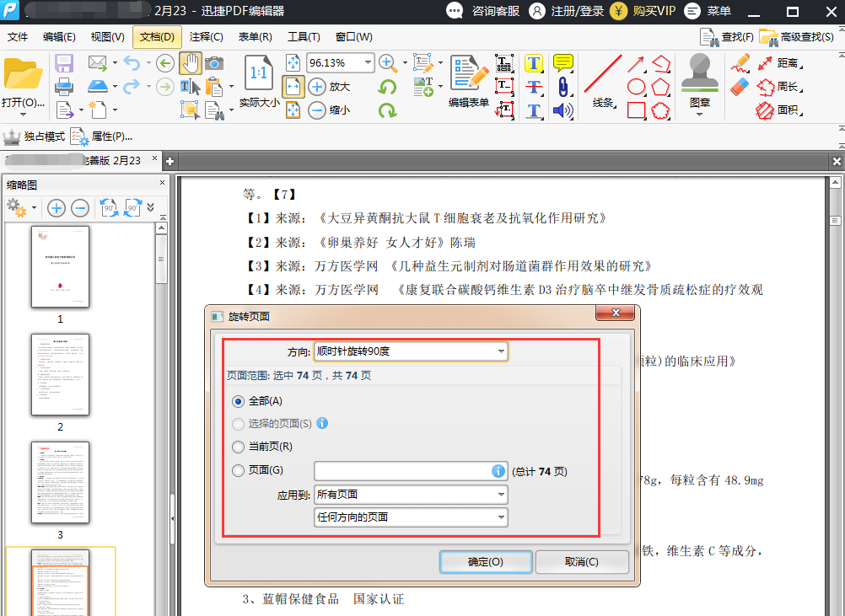This screenshot has width=845, height=616.
Task: Select the red rectangle shape tool
Action: click(637, 110)
